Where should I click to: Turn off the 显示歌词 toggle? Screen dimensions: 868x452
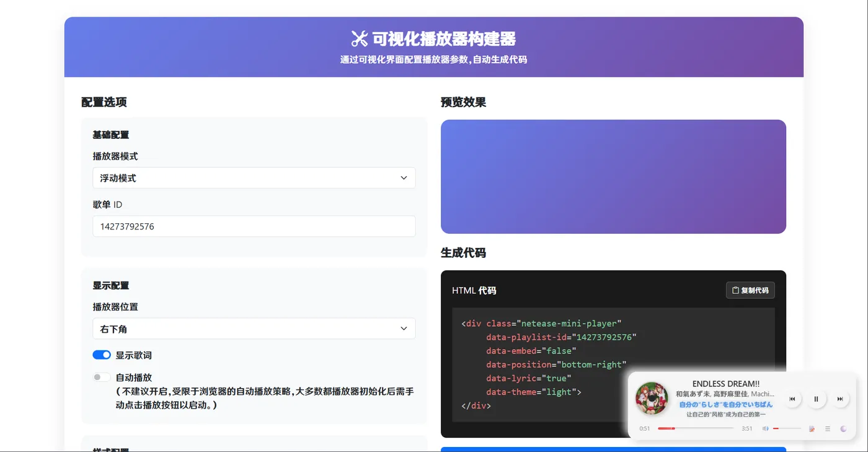coord(102,354)
